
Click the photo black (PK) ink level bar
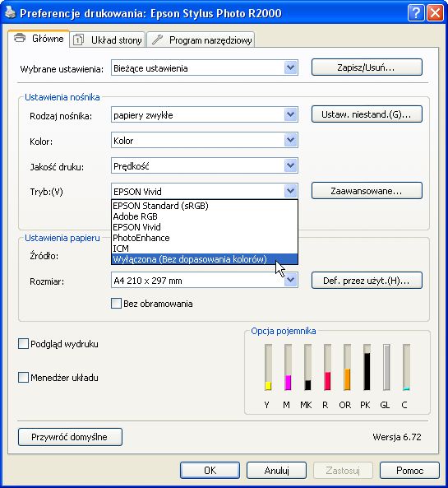[x=367, y=367]
